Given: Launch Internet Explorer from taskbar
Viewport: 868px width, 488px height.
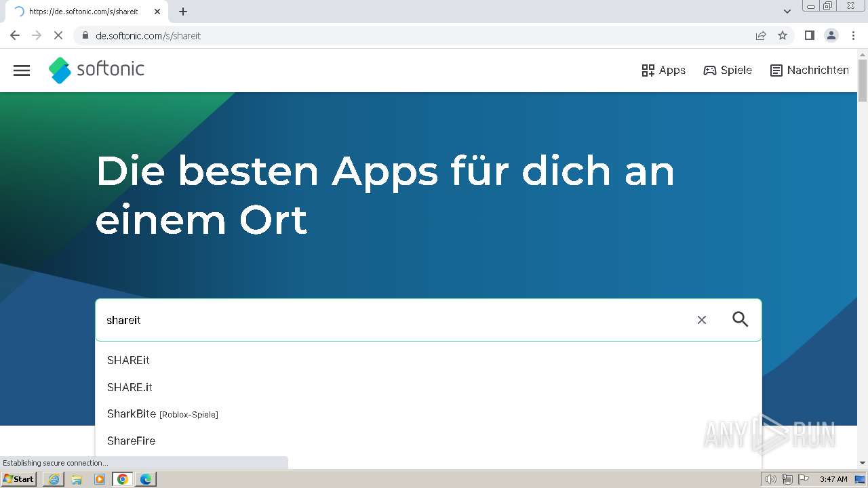Looking at the screenshot, I should pyautogui.click(x=54, y=479).
